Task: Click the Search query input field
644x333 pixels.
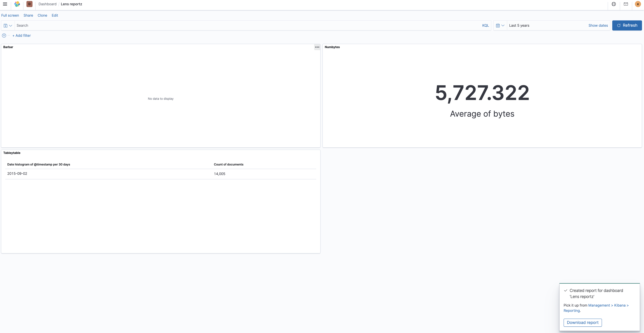Action: [248, 25]
